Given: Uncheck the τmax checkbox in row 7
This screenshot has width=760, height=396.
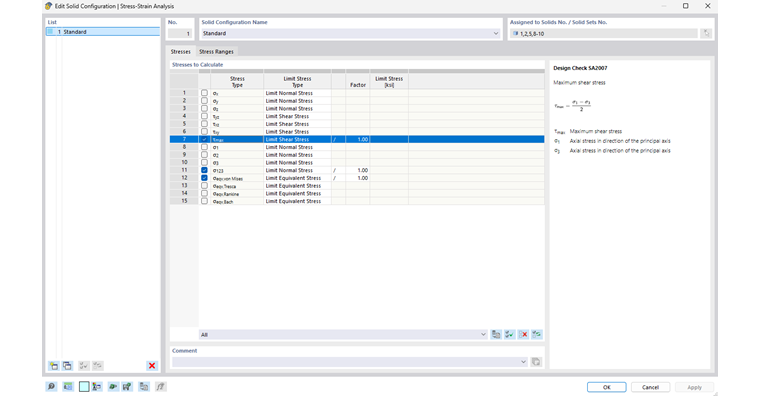Looking at the screenshot, I should [x=204, y=139].
